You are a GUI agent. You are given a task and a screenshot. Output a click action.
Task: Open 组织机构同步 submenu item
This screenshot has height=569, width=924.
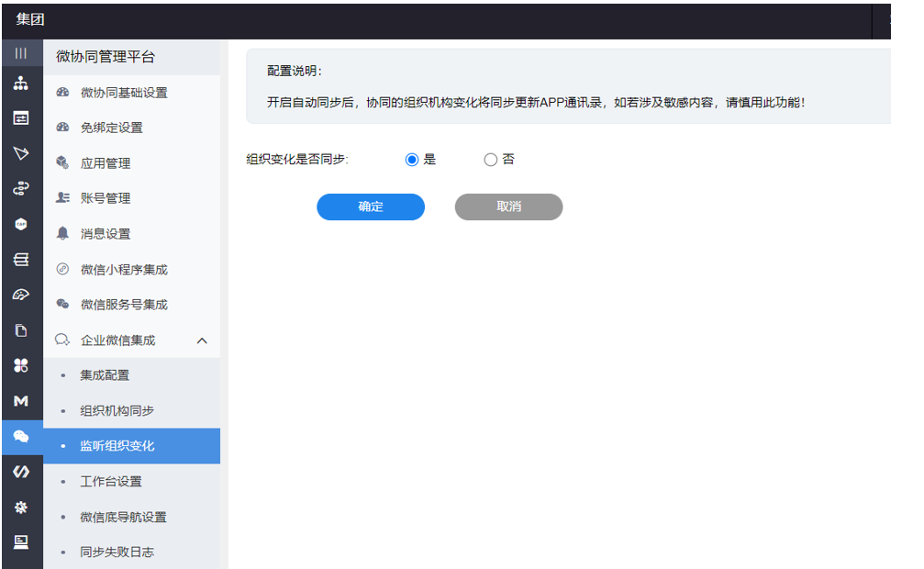click(117, 410)
